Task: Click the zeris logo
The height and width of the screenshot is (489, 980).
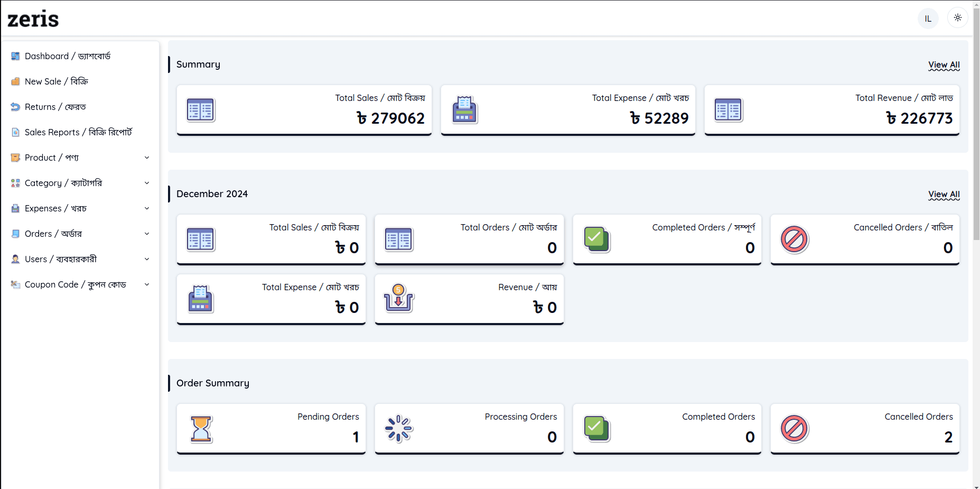Action: point(33,19)
